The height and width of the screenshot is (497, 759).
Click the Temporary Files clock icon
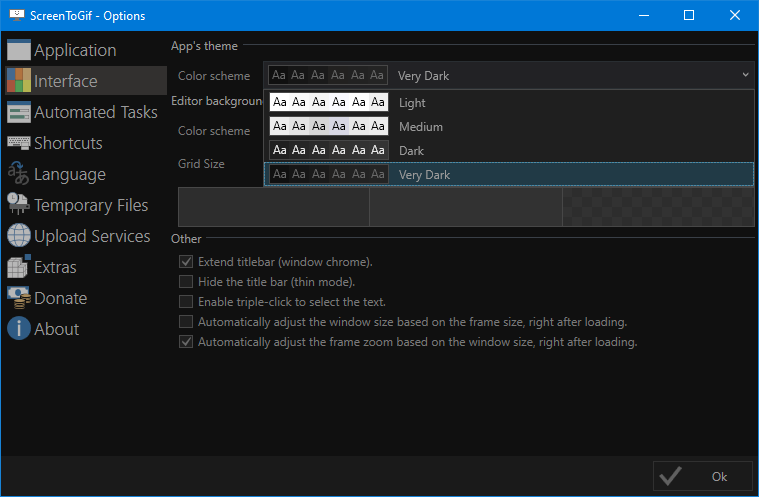click(x=19, y=205)
